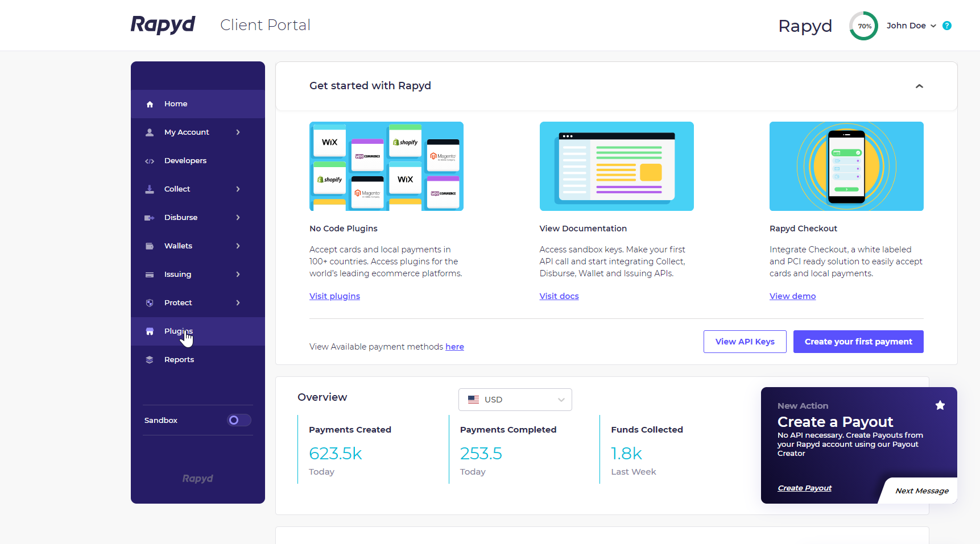This screenshot has width=980, height=544.
Task: Click the Disburse icon in sidebar
Action: [x=150, y=218]
